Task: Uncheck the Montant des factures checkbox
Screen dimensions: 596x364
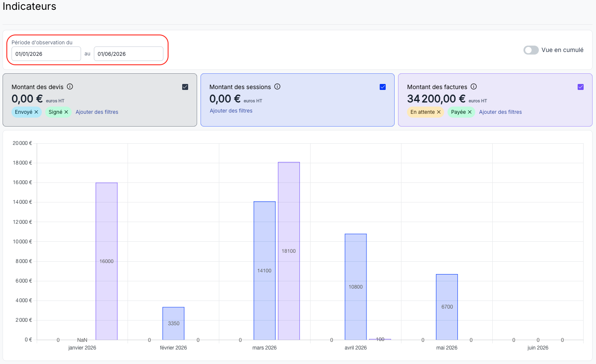Action: coord(581,87)
